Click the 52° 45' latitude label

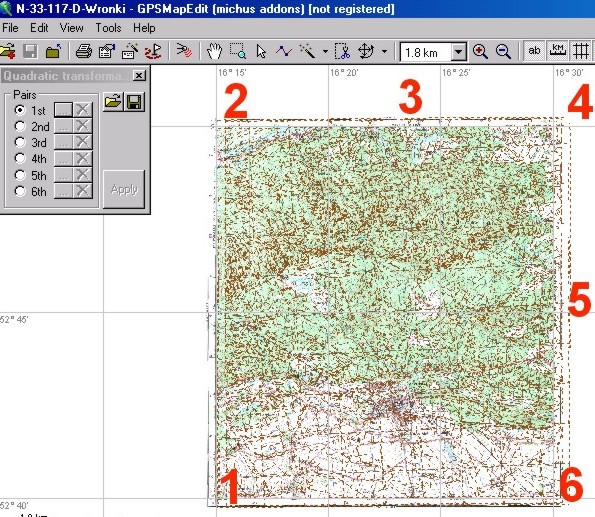pyautogui.click(x=14, y=320)
